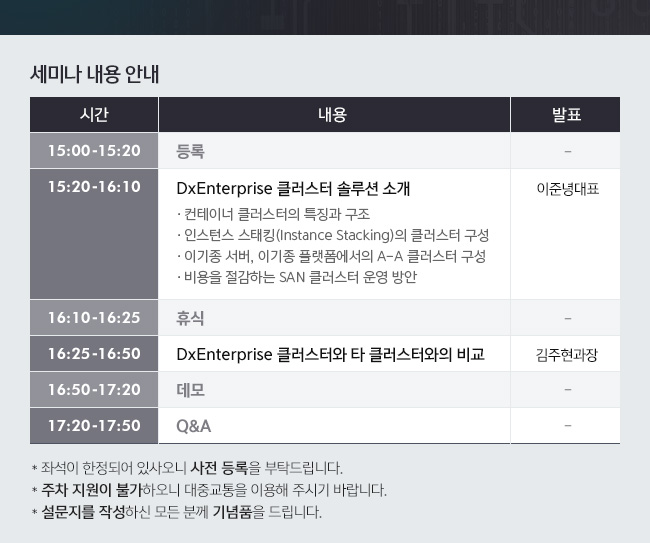The height and width of the screenshot is (543, 650).
Task: Click the Instance Stacking bullet line
Action: pyautogui.click(x=333, y=235)
